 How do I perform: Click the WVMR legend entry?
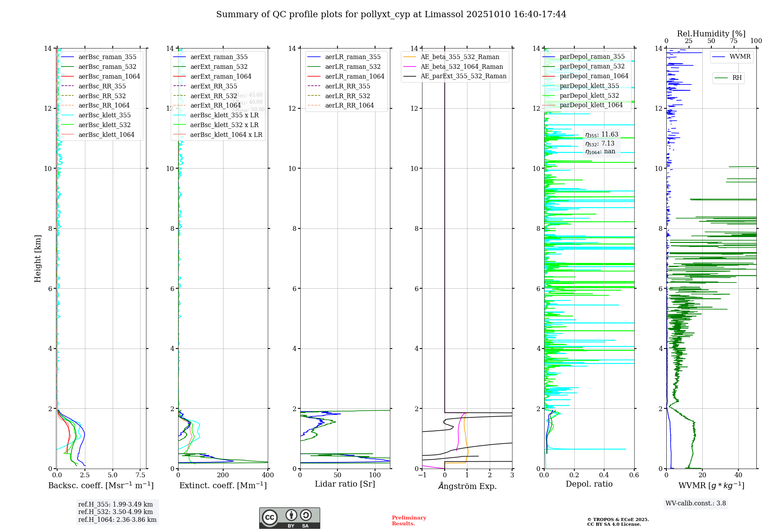[x=740, y=57]
